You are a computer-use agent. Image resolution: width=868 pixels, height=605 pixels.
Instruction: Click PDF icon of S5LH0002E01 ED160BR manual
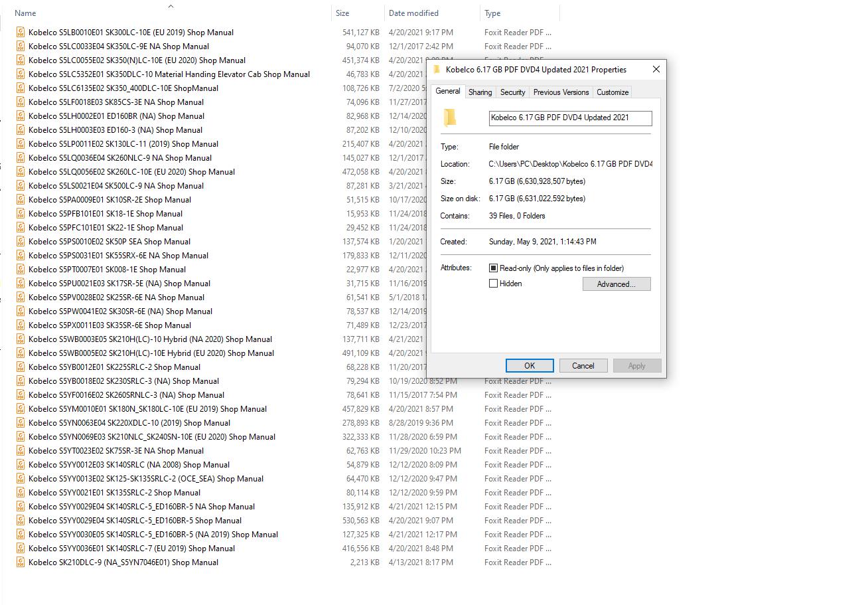coord(21,116)
